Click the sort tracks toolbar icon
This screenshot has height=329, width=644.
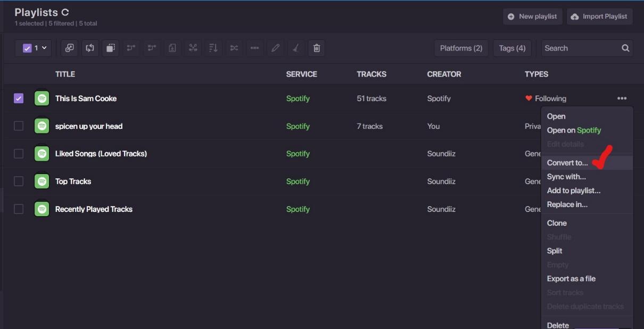point(213,48)
